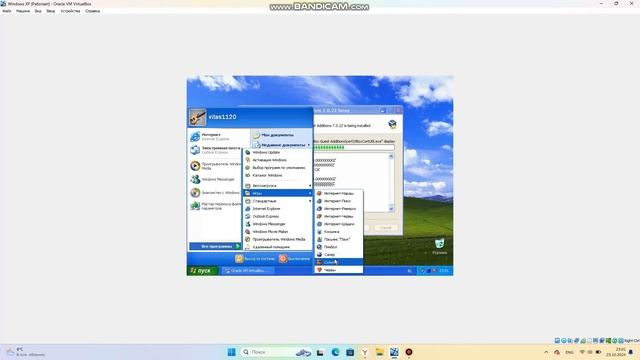
Task: Click setup log scrollbar up arrow
Action: tap(391, 156)
